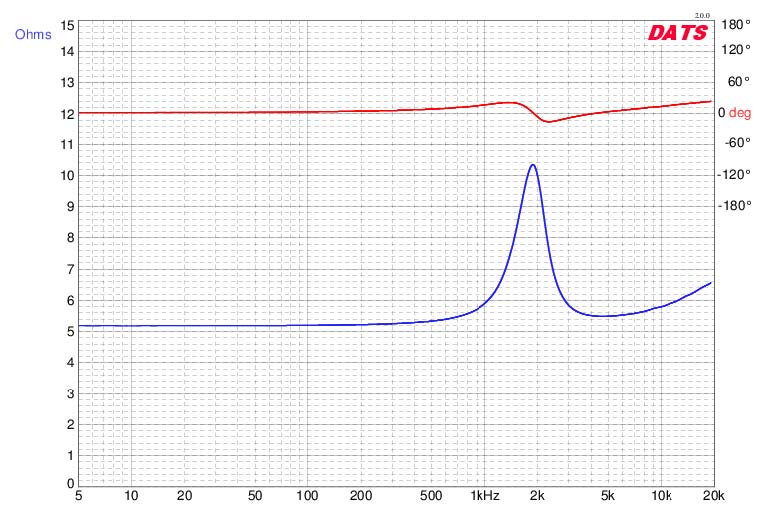
Task: Click the blue impedance curve peak
Action: click(x=533, y=165)
